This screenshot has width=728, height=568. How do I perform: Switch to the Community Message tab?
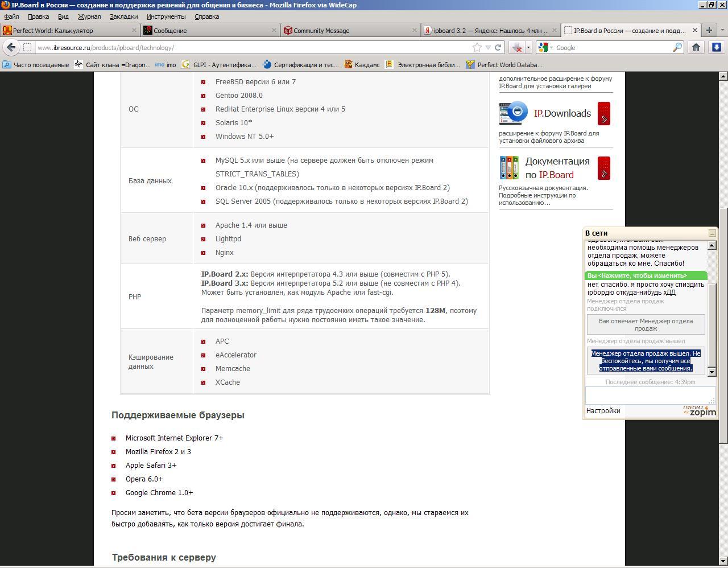point(350,30)
